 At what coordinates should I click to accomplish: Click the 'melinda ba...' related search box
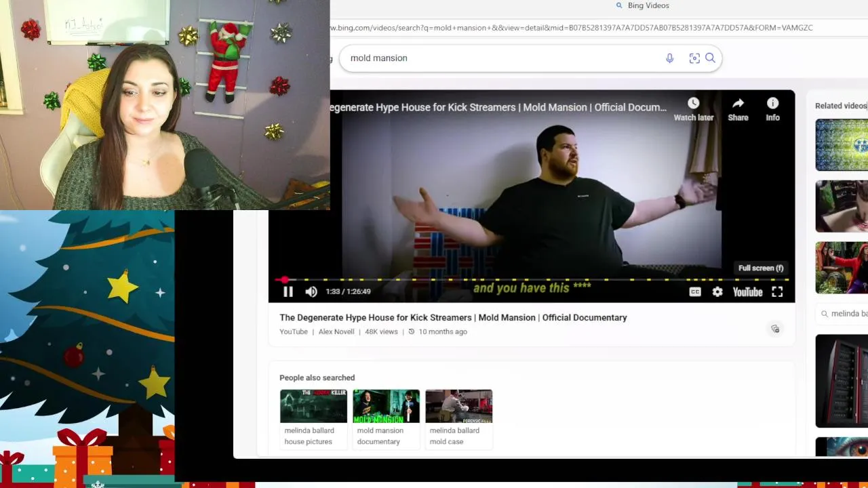click(x=842, y=314)
